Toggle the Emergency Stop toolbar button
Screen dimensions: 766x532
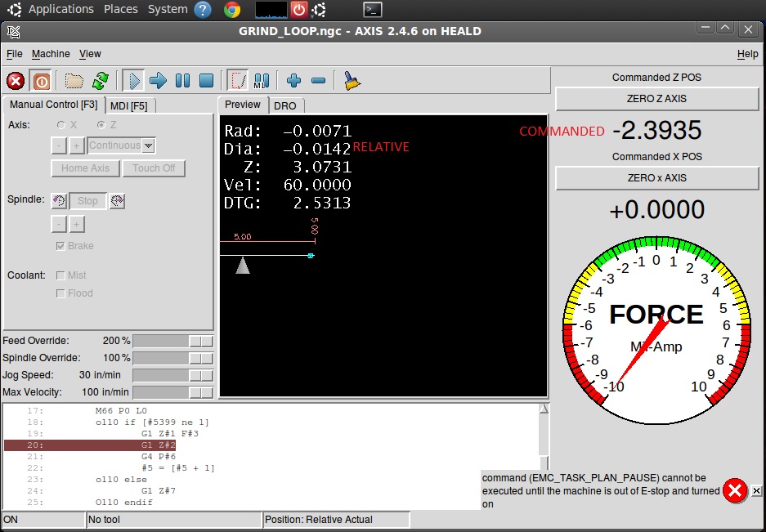[16, 81]
